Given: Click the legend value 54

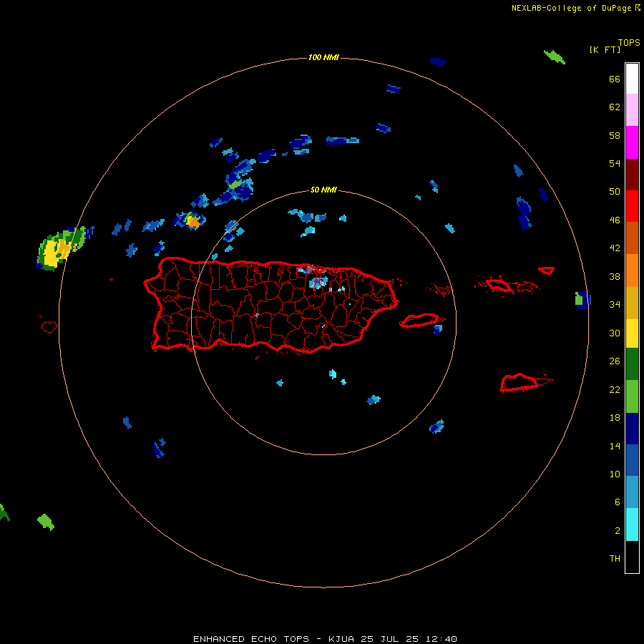Looking at the screenshot, I should pos(615,163).
